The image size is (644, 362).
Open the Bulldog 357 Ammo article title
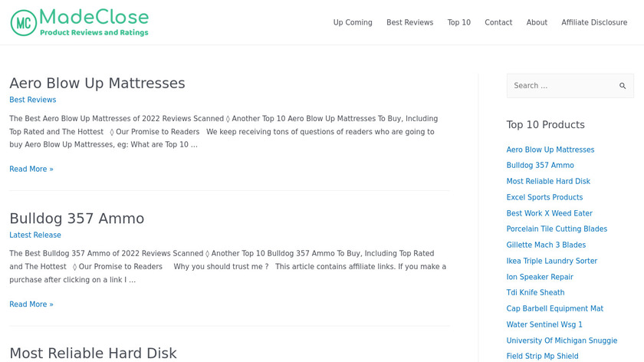[77, 219]
